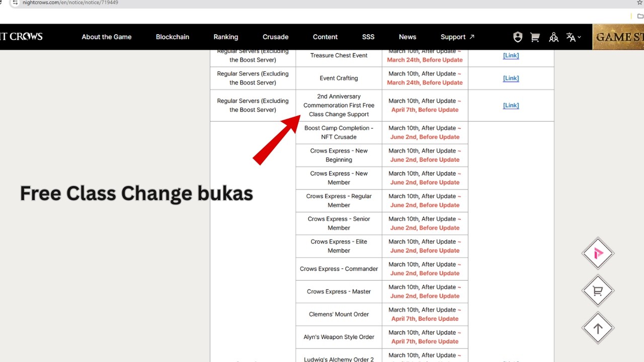Open the Crusade menu
Viewport: 644px width, 362px height.
tap(276, 37)
